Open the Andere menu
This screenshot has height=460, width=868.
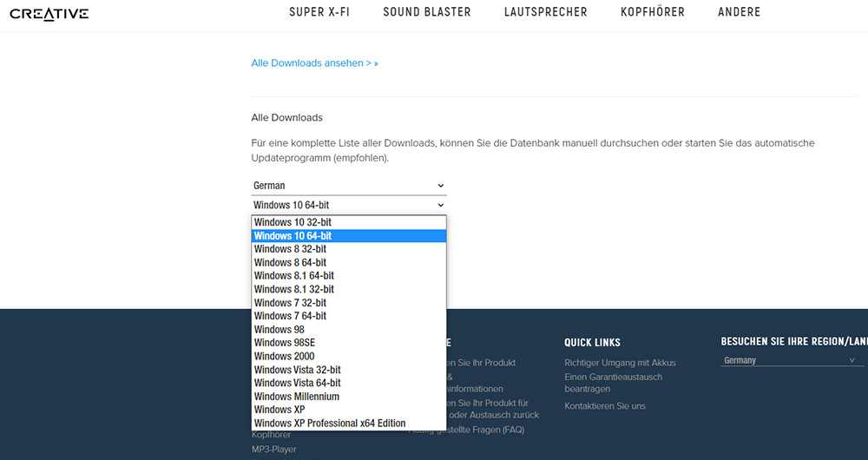(739, 12)
